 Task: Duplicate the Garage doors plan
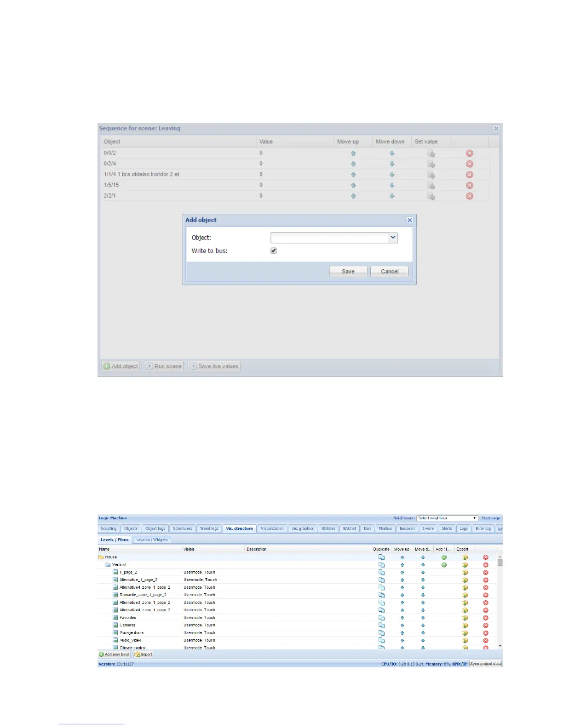381,633
